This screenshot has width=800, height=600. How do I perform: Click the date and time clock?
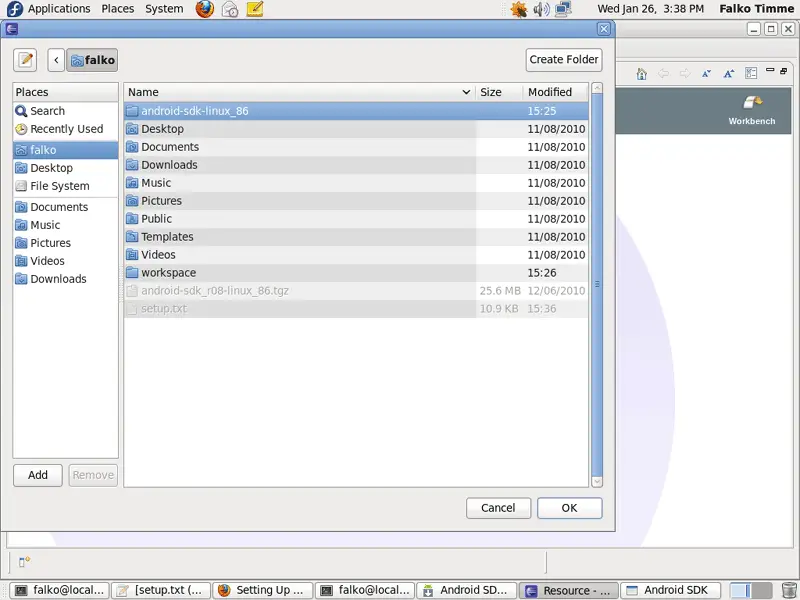tap(651, 9)
